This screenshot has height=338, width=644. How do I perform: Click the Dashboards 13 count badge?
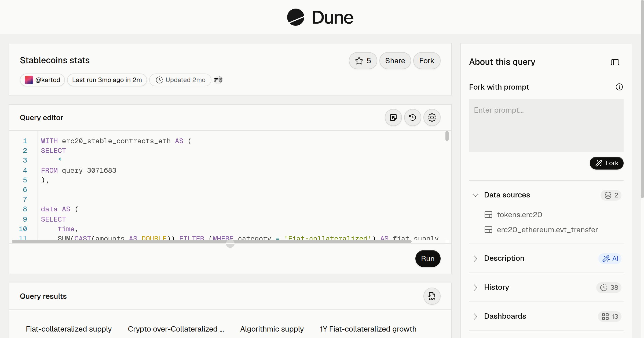(x=610, y=317)
